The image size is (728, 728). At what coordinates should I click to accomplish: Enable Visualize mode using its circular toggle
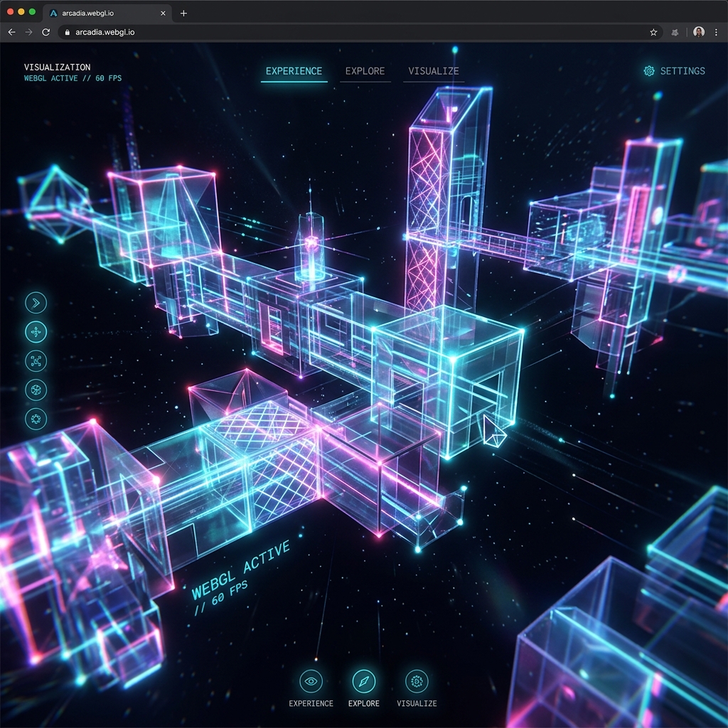tap(417, 680)
